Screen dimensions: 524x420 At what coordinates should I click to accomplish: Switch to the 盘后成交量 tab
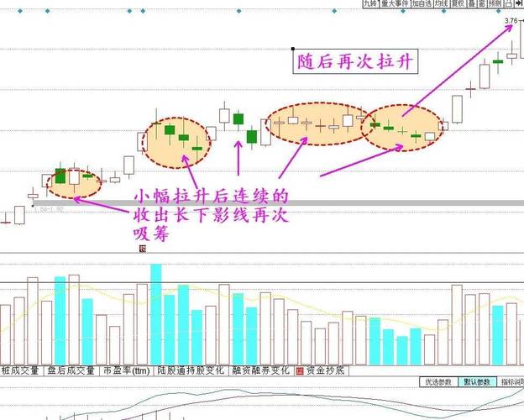[x=71, y=370]
